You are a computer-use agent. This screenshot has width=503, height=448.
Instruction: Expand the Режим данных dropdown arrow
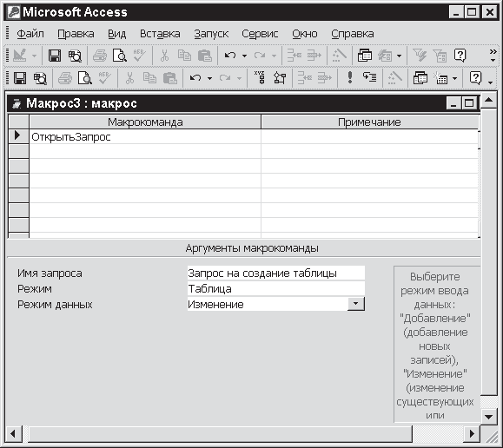pos(356,304)
